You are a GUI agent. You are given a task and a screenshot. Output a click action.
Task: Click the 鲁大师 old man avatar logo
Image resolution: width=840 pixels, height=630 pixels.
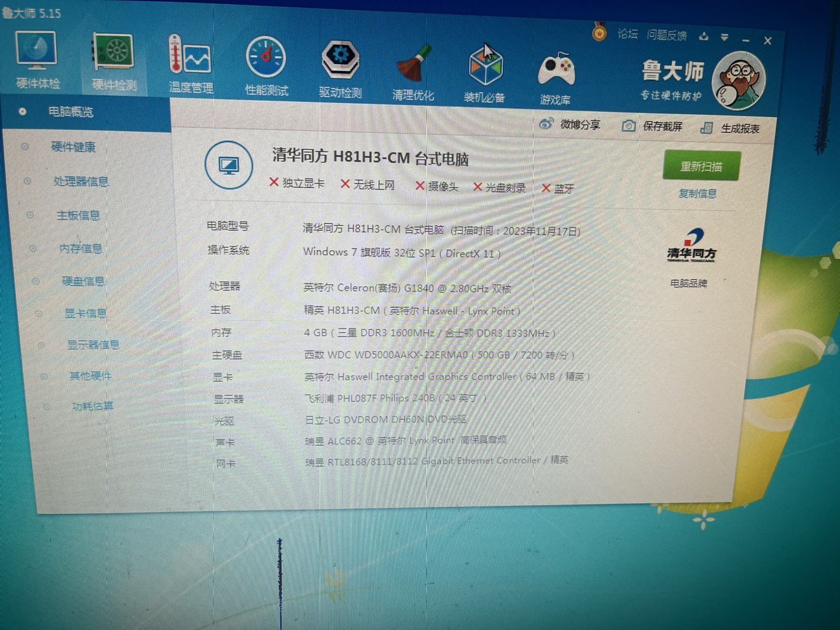tap(739, 82)
